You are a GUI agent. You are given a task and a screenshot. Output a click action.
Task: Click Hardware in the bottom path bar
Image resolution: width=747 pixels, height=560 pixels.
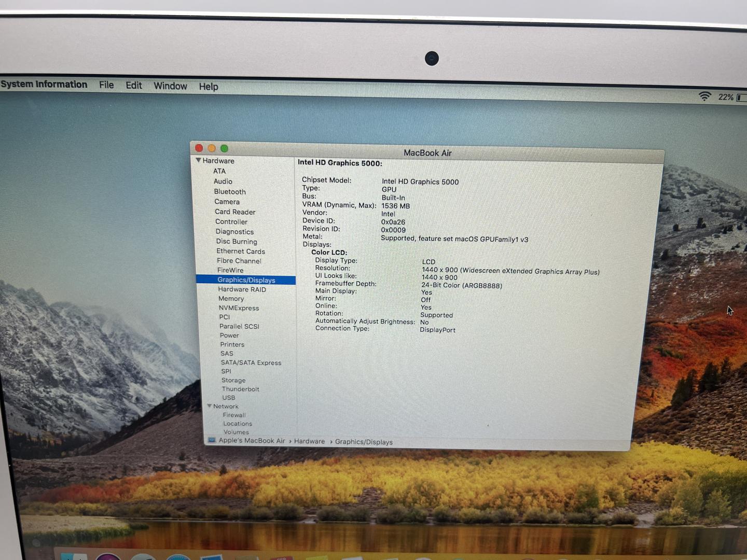[x=309, y=441]
